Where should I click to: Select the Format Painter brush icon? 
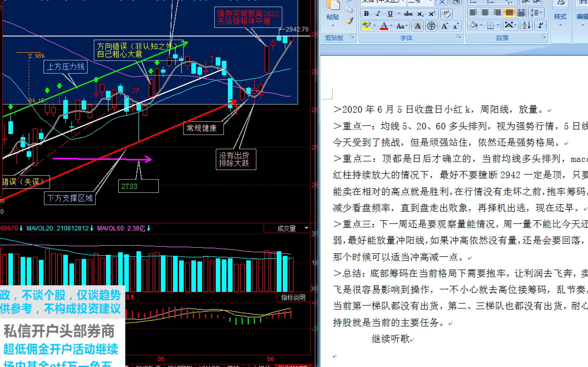(349, 21)
